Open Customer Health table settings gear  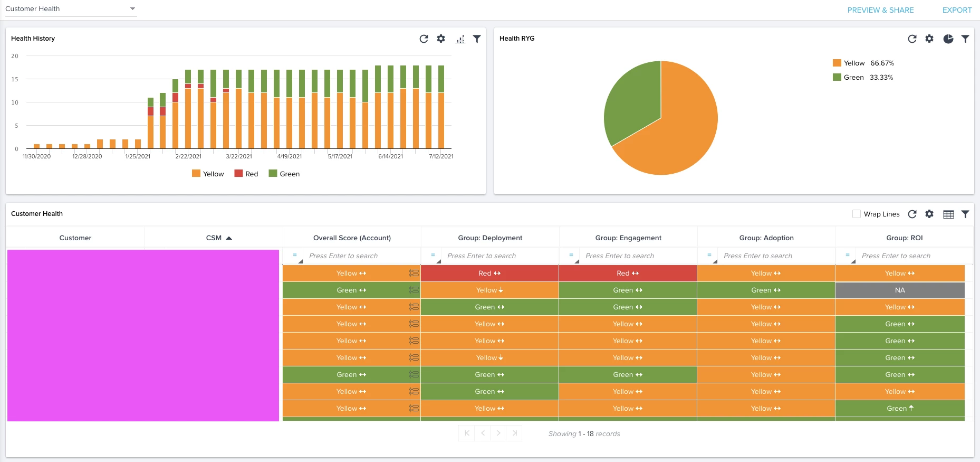click(929, 214)
